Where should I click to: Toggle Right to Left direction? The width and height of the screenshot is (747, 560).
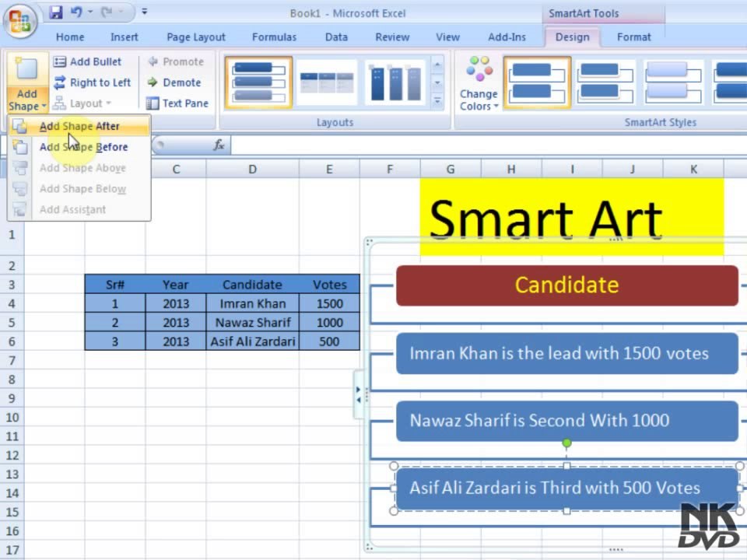click(93, 82)
